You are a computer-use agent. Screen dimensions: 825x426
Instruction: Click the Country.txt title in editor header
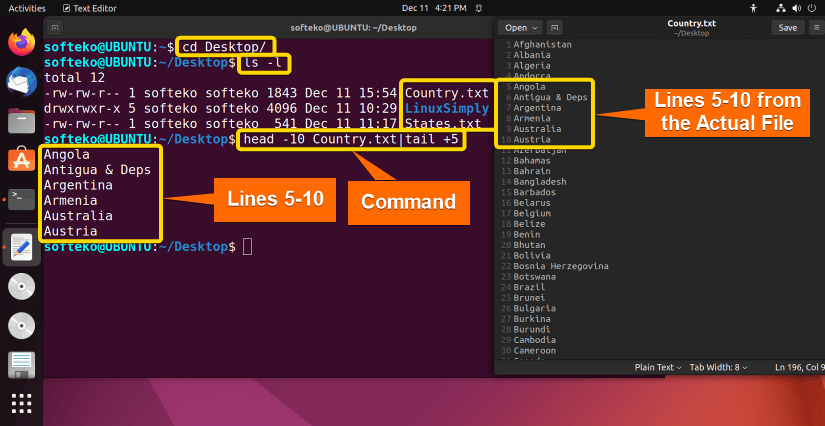691,24
